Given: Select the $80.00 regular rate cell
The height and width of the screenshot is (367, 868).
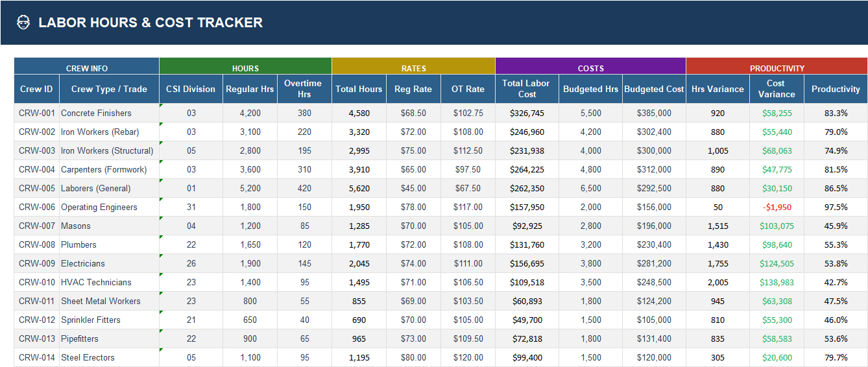Looking at the screenshot, I should click(413, 357).
